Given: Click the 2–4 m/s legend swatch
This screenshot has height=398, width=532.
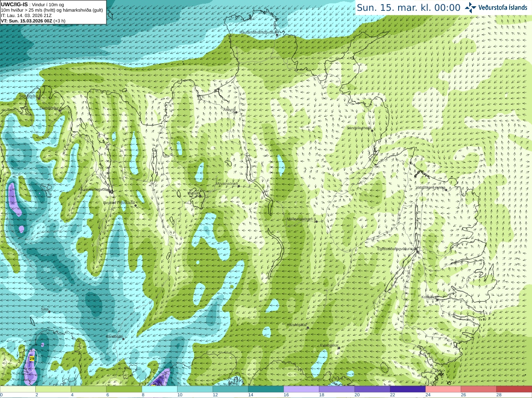Looking at the screenshot, I should pos(53,389).
